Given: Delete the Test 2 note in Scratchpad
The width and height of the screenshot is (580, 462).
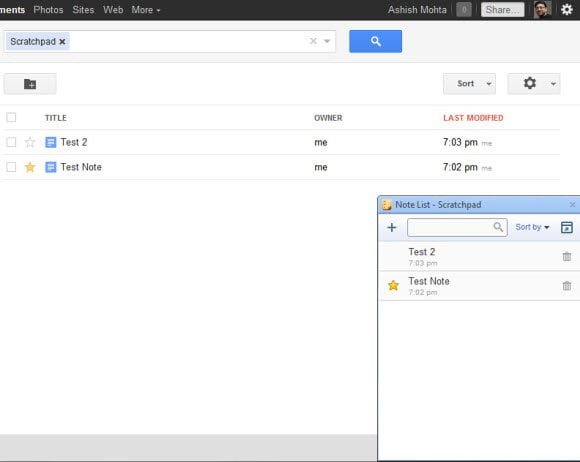Looking at the screenshot, I should pyautogui.click(x=567, y=256).
